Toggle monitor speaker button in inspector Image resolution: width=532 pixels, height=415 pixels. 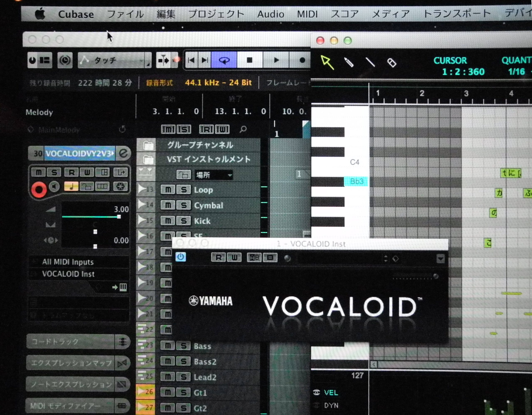[54, 187]
